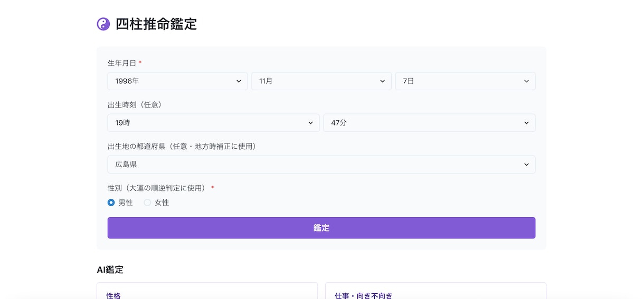Click the purple 鑑定 button

(x=321, y=228)
